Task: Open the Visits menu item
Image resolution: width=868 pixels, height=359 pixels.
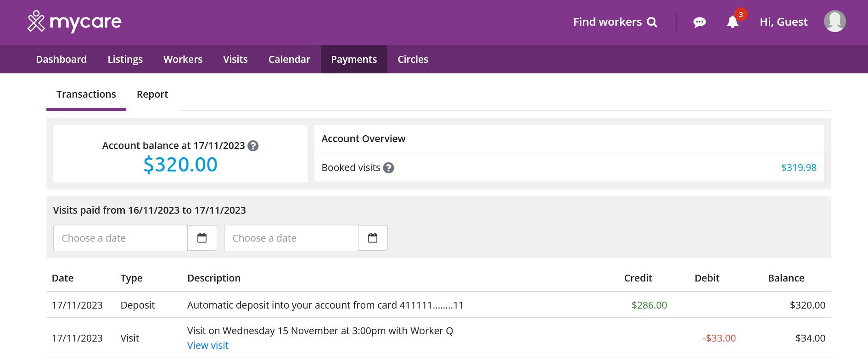Action: point(235,59)
